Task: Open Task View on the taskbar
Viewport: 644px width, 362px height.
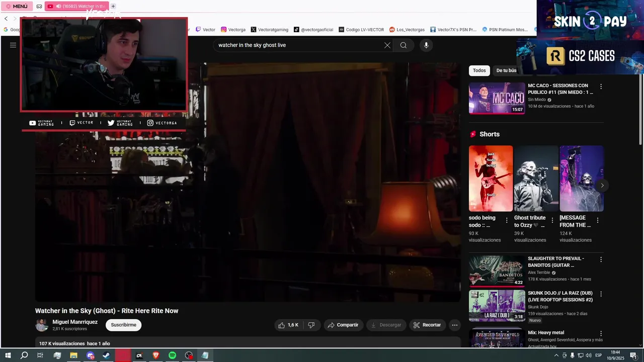Action: [x=41, y=355]
